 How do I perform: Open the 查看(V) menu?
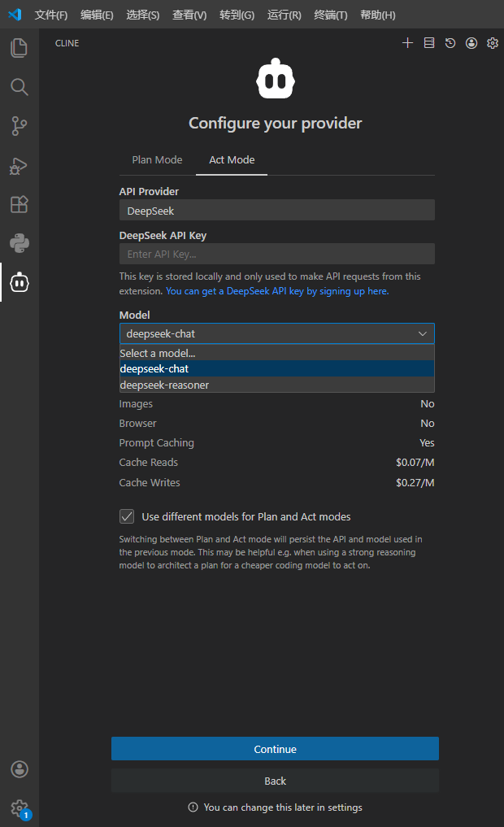tap(189, 15)
